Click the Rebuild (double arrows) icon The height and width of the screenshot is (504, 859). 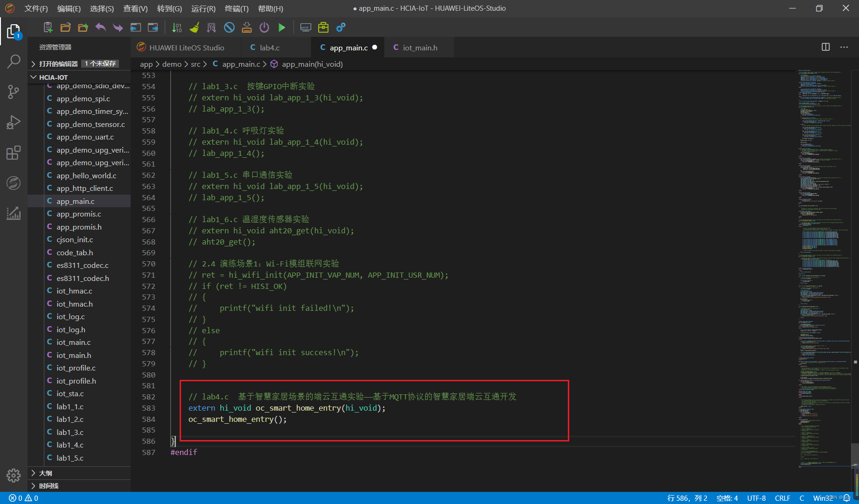[211, 28]
